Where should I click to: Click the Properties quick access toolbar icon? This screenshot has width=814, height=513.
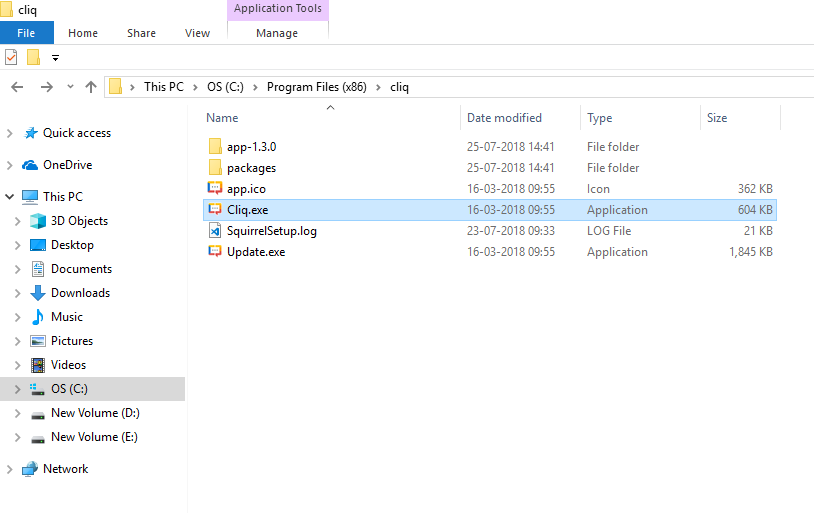coord(11,57)
